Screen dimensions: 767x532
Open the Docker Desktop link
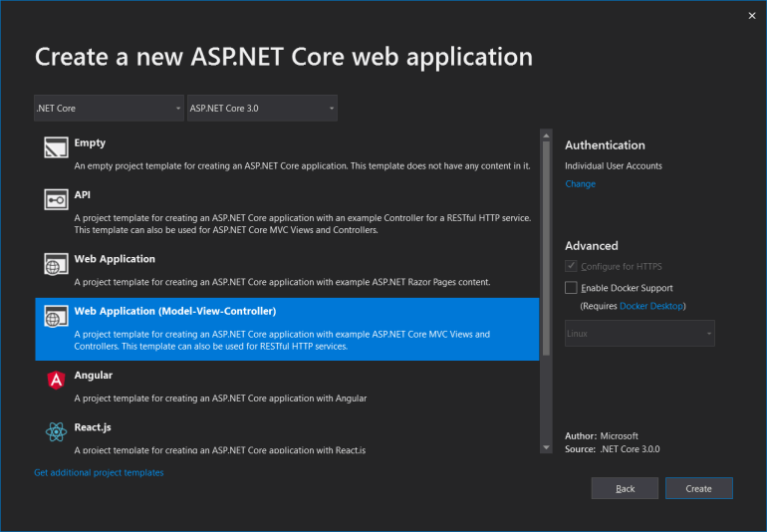pyautogui.click(x=651, y=306)
